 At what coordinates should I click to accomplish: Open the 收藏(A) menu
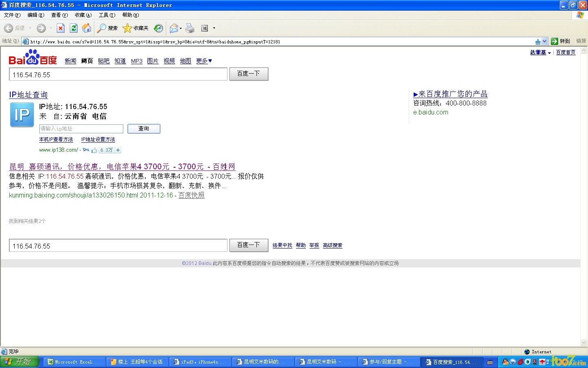click(x=83, y=15)
